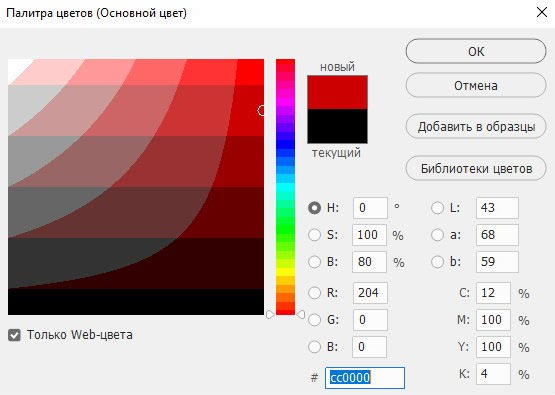Click the b field showing 59

[497, 262]
